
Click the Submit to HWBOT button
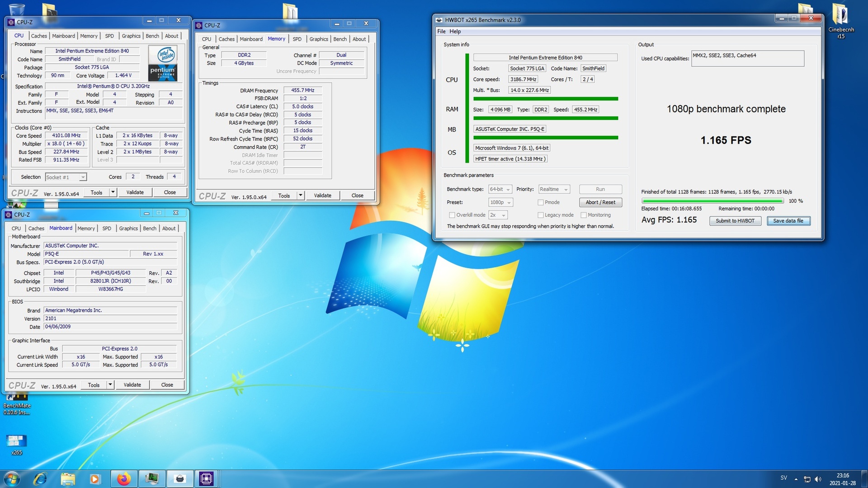pos(735,221)
